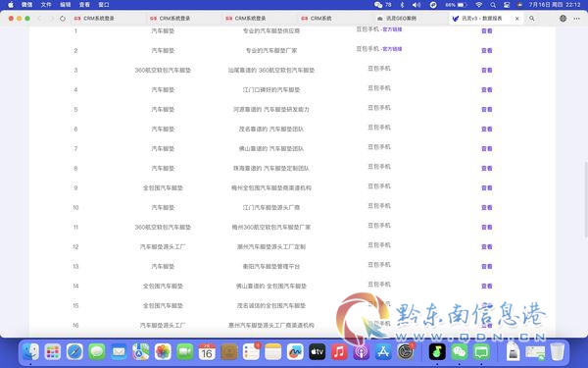
Task: Open the globe extension icon in toolbar
Action: pos(563,19)
